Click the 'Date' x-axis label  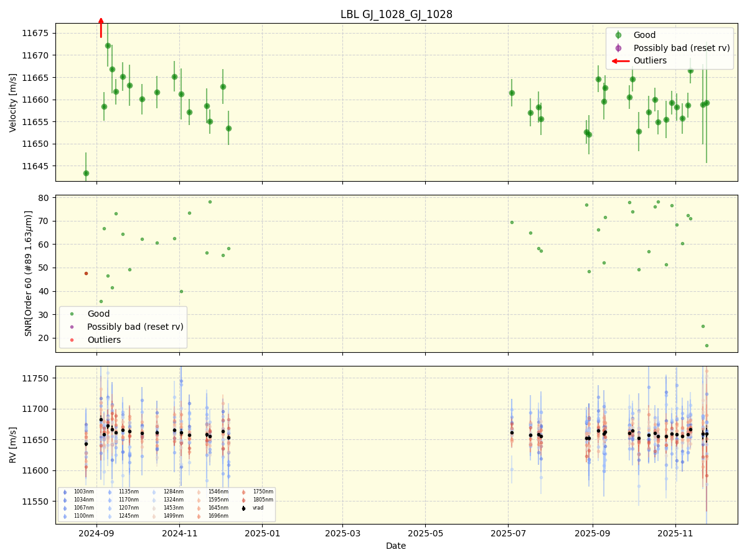[x=396, y=546]
